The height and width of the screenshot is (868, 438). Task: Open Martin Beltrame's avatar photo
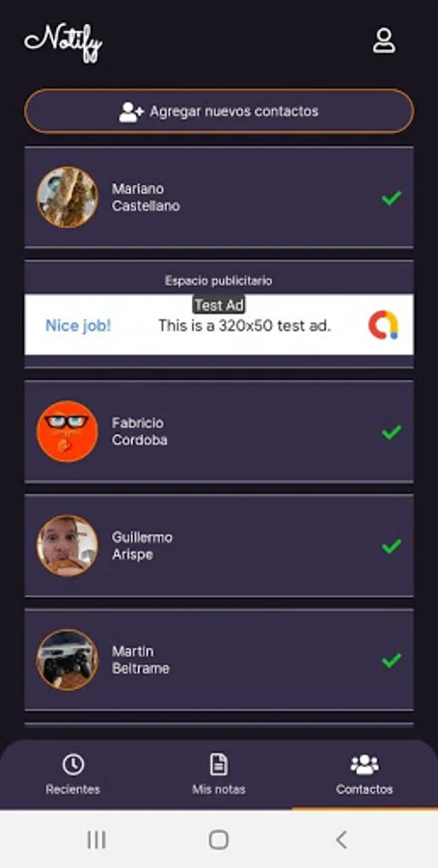pyautogui.click(x=67, y=660)
